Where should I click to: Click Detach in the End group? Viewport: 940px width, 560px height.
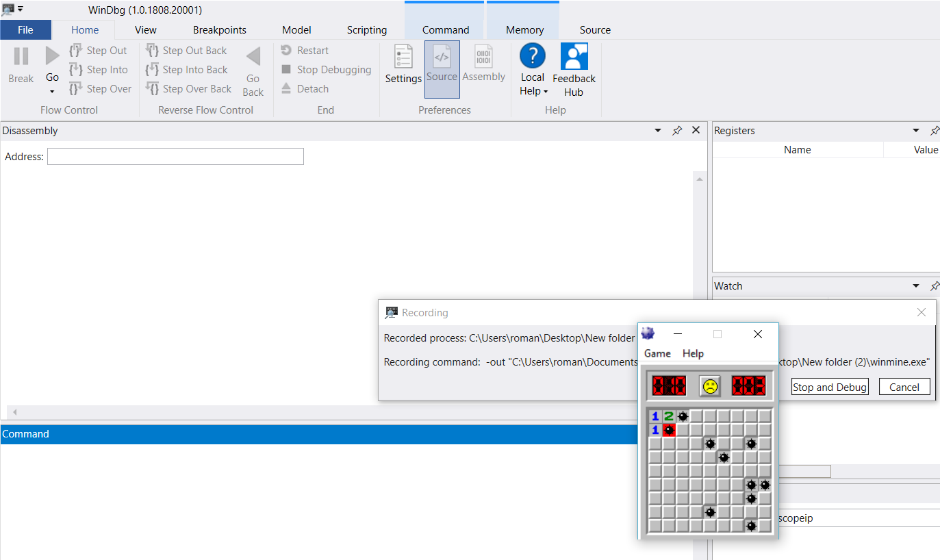click(x=305, y=89)
